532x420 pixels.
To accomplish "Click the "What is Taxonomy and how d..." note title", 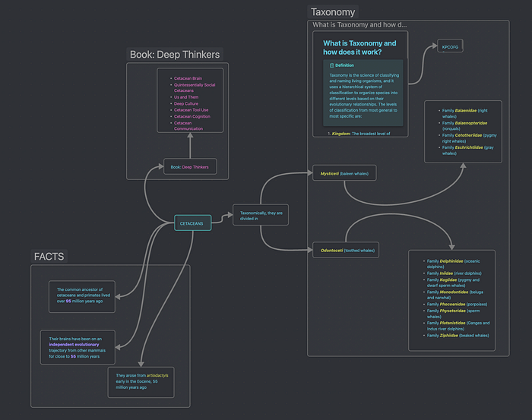I will pos(360,25).
